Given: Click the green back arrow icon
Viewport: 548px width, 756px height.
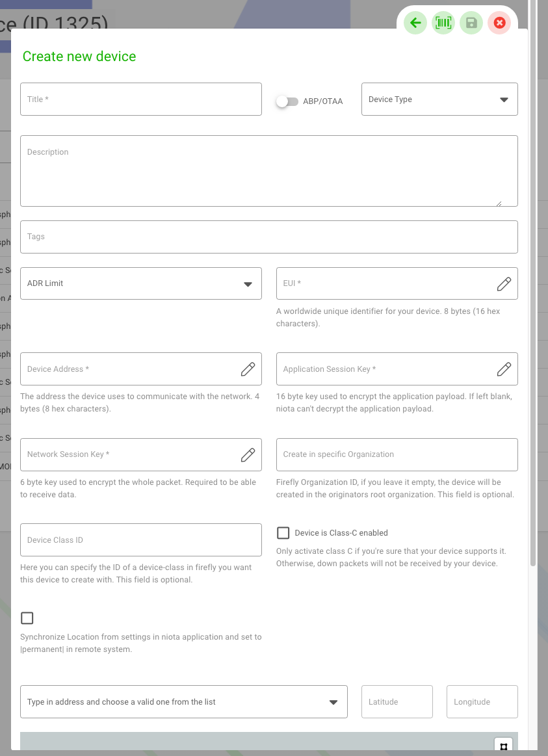Looking at the screenshot, I should pyautogui.click(x=416, y=23).
